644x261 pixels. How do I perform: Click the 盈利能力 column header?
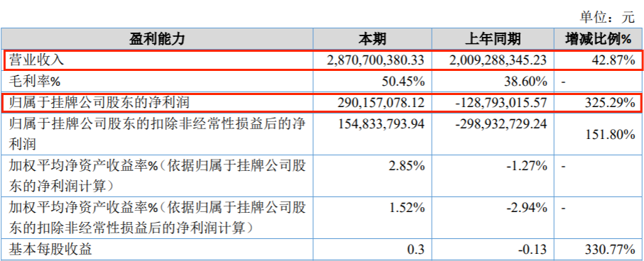157,39
